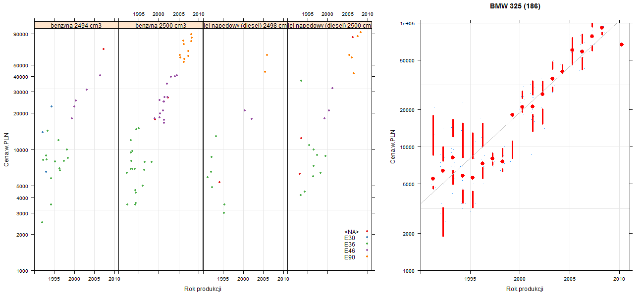The height and width of the screenshot is (297, 644).
Task: Click the "1e+05" tick label on BMW 325 chart
Action: 407,23
